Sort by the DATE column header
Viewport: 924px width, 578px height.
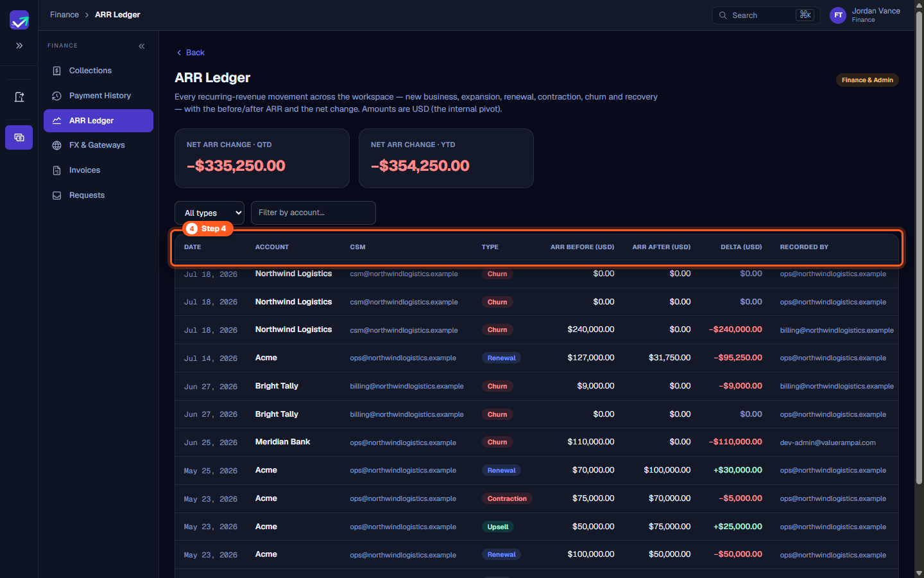pos(193,247)
